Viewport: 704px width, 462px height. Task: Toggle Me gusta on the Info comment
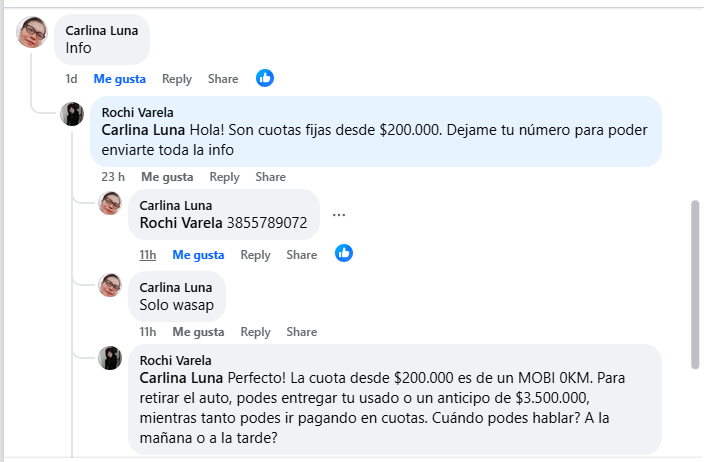tap(119, 79)
